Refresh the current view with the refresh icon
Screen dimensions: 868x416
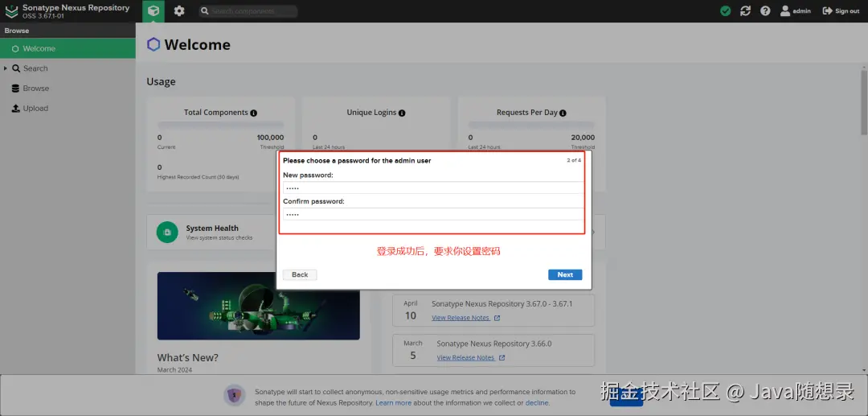click(x=745, y=11)
